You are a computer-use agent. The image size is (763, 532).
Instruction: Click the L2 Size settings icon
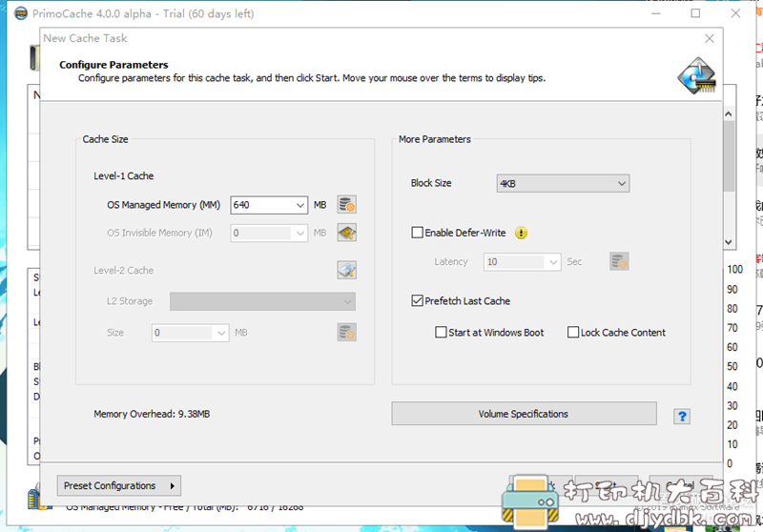347,333
